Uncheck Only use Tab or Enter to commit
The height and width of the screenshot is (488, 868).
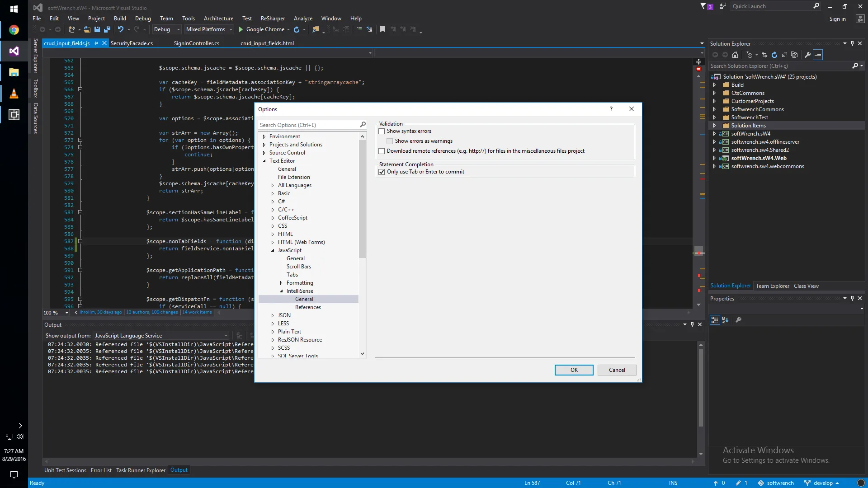point(382,172)
